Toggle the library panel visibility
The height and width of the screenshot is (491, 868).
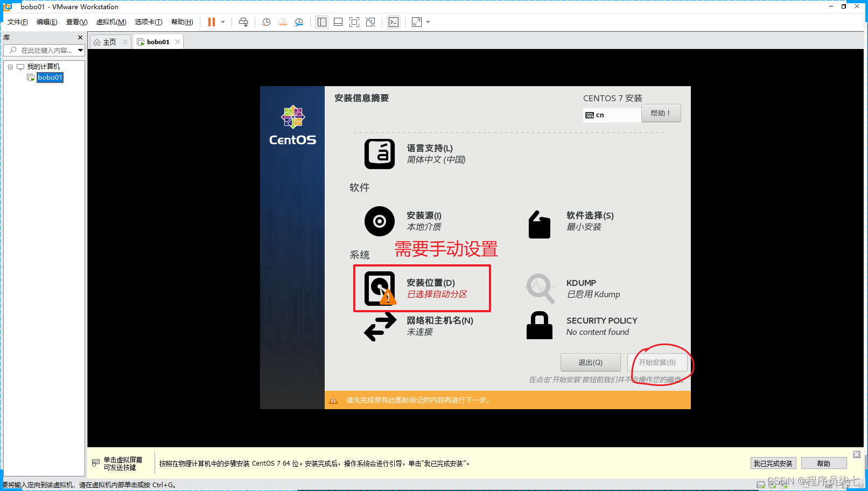pos(321,22)
